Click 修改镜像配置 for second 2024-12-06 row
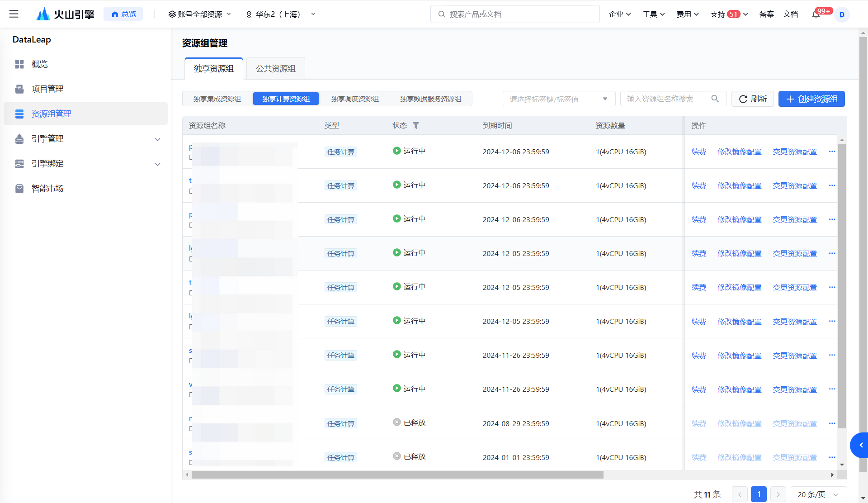Image resolution: width=868 pixels, height=503 pixels. point(740,185)
